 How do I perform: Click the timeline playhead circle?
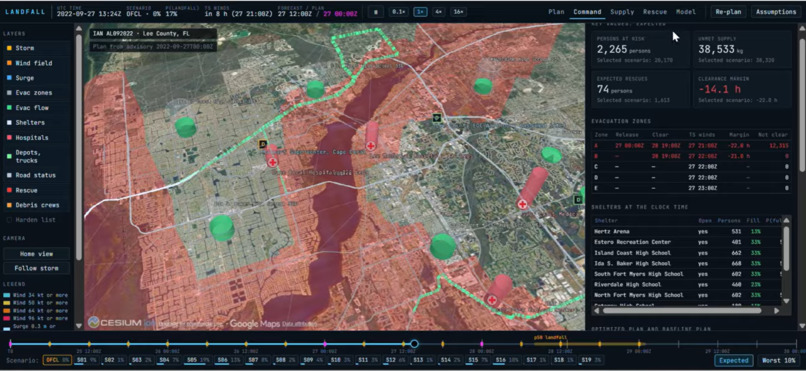click(x=414, y=344)
